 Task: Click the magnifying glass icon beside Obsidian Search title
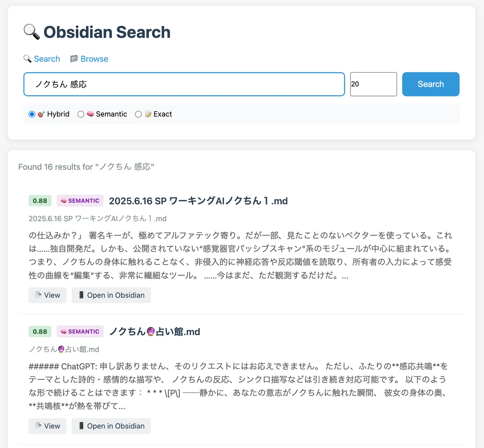tap(31, 32)
